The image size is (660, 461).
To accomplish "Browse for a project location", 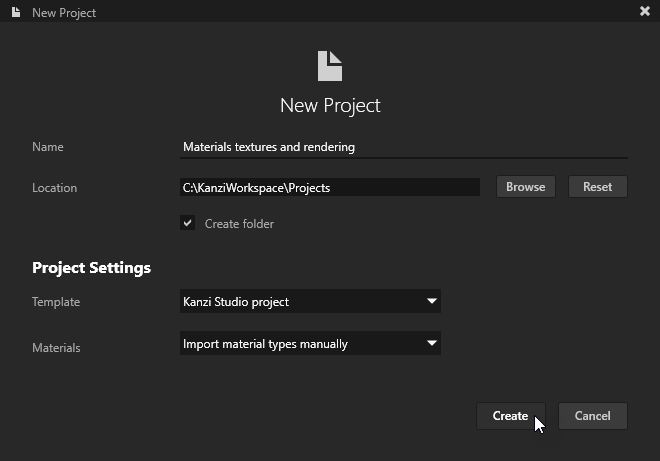I will pos(525,187).
